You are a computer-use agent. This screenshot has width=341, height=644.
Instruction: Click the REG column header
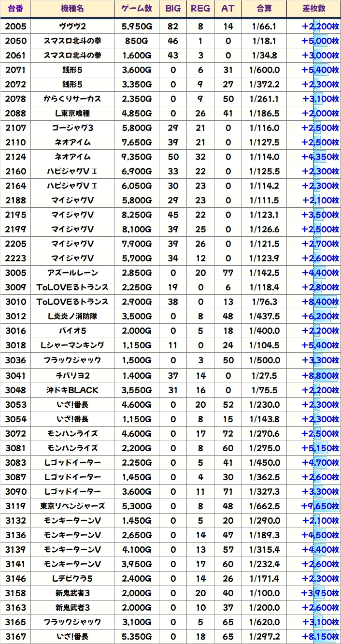200,9
